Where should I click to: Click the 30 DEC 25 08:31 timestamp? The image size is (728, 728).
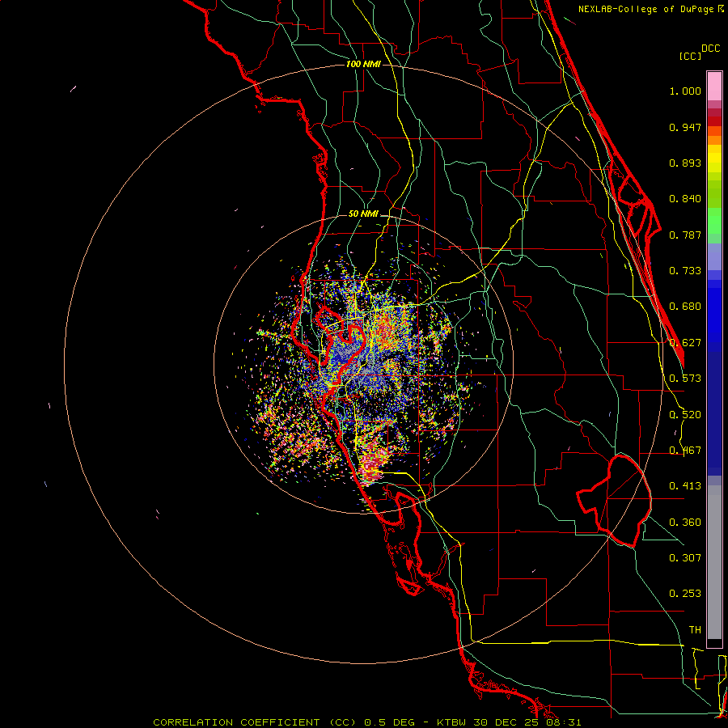click(527, 722)
